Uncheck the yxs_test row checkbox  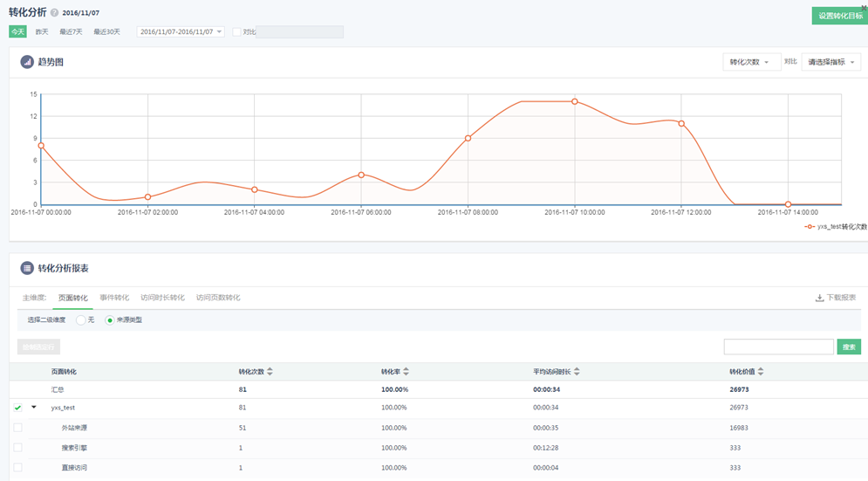(x=17, y=408)
